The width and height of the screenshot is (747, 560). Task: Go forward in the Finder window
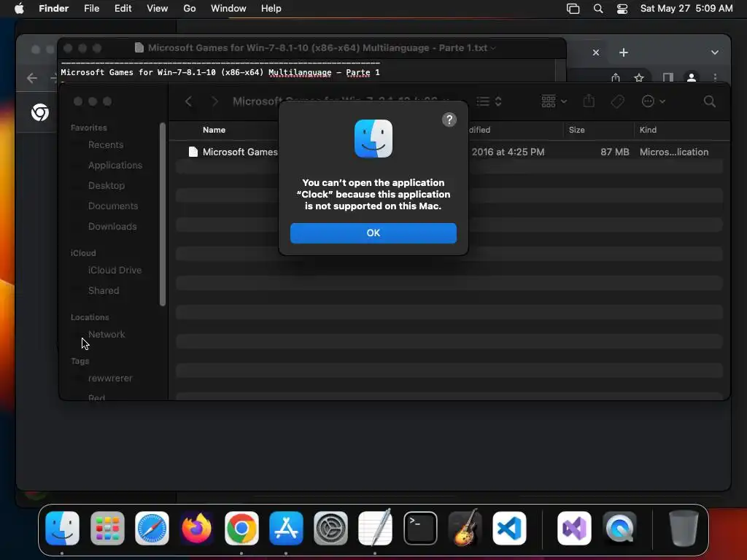215,101
